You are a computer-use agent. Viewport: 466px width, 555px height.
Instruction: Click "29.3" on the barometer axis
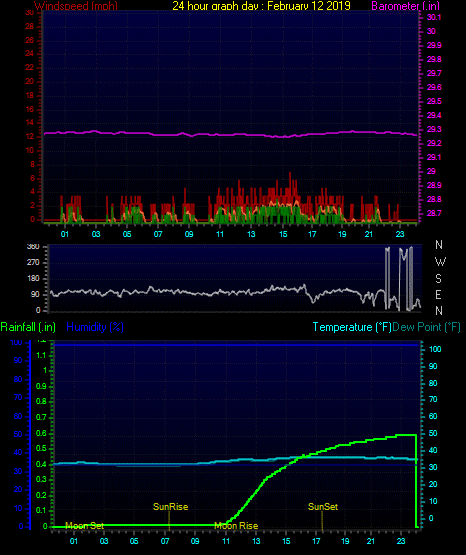(x=434, y=129)
